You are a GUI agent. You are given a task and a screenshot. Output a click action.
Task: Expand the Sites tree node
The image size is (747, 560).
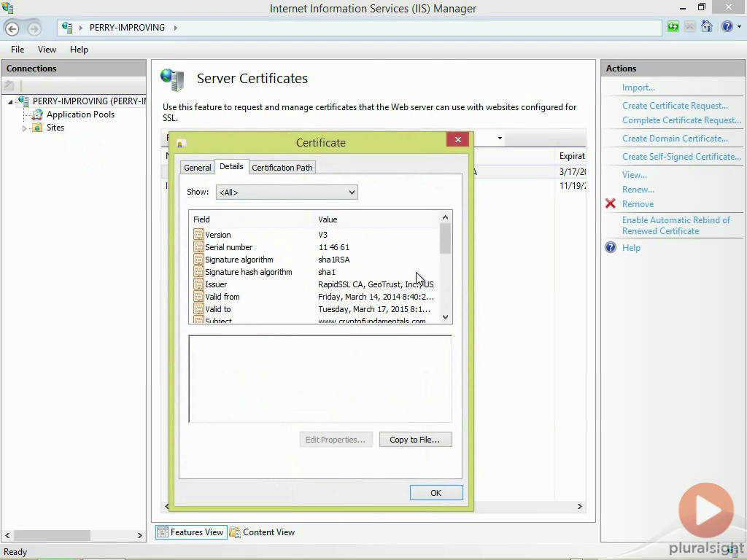[x=24, y=128]
